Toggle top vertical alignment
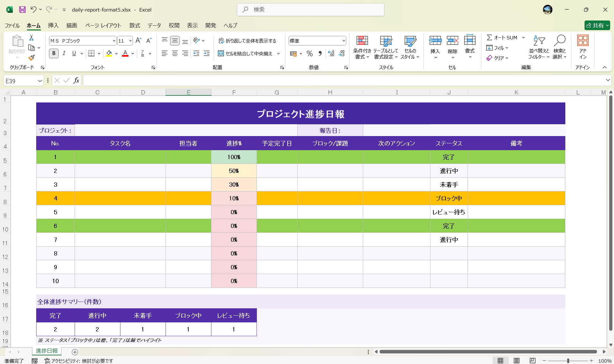The image size is (614, 364). (165, 41)
